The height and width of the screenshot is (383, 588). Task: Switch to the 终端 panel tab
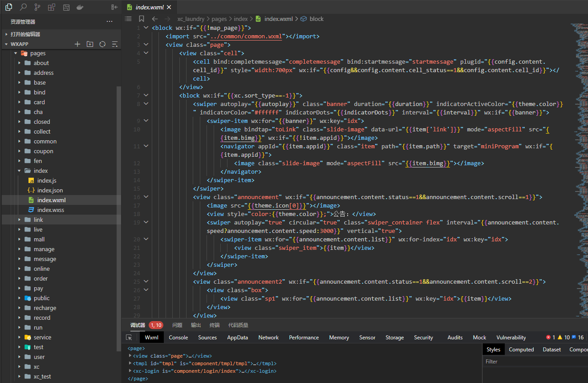215,325
